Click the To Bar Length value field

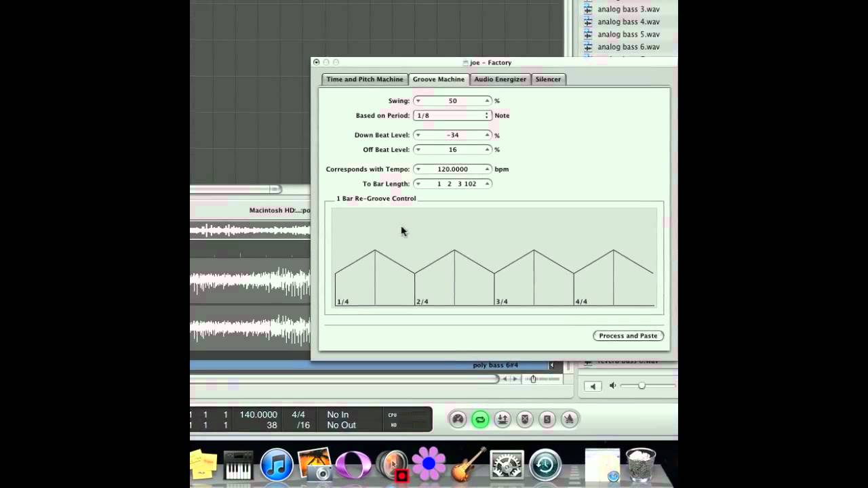coord(452,184)
